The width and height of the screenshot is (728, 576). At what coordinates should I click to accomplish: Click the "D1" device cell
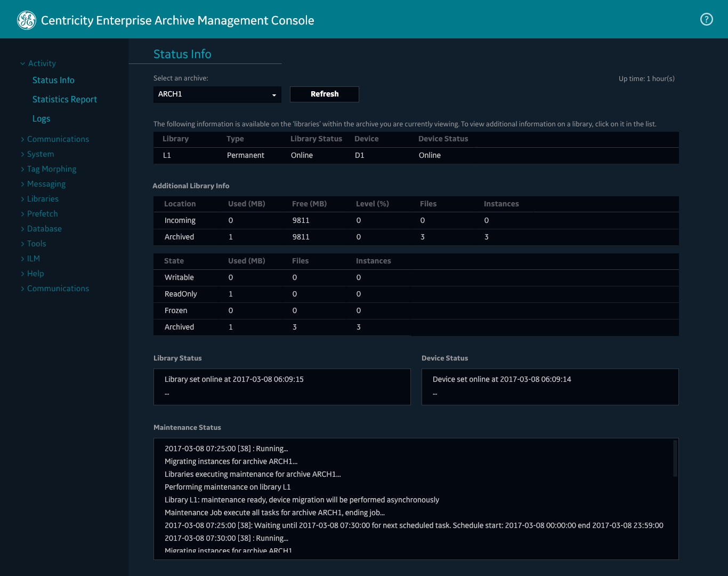[360, 155]
